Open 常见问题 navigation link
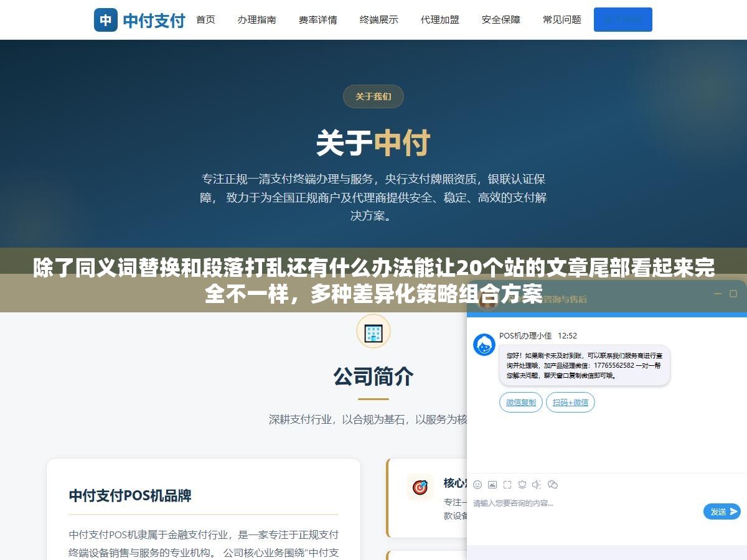 562,20
